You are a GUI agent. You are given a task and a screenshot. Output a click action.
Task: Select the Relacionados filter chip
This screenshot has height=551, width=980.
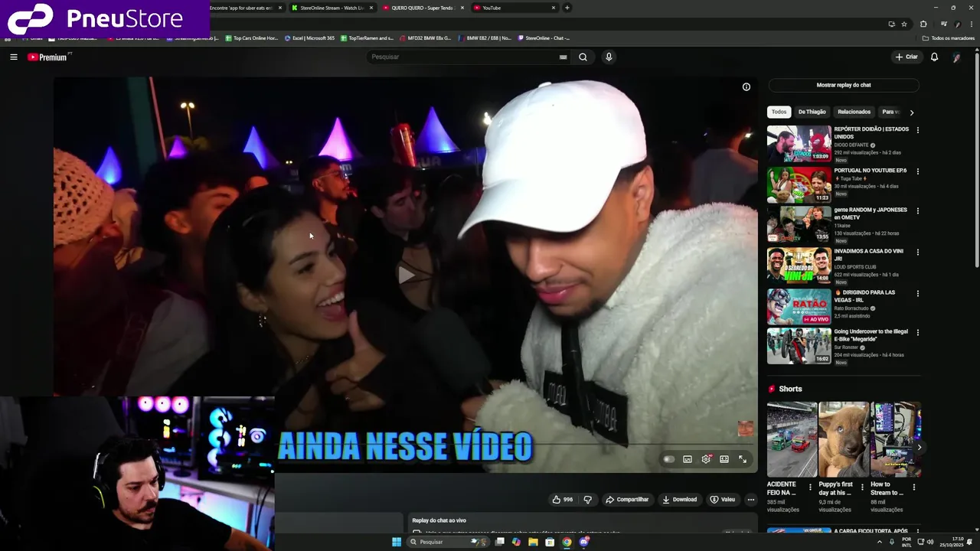point(854,112)
